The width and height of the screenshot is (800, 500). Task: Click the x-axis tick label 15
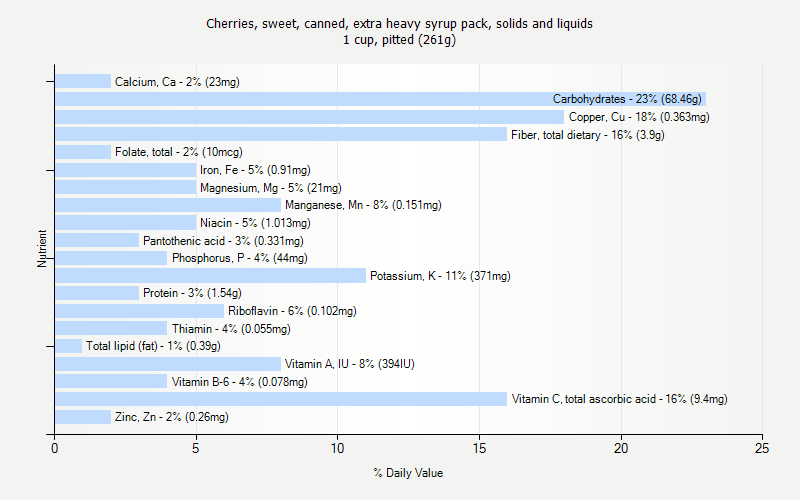click(x=479, y=448)
